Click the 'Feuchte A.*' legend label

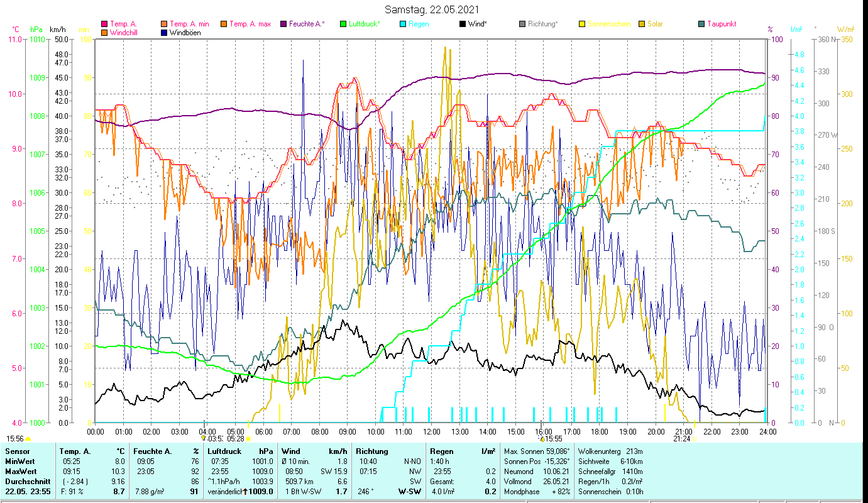click(307, 24)
